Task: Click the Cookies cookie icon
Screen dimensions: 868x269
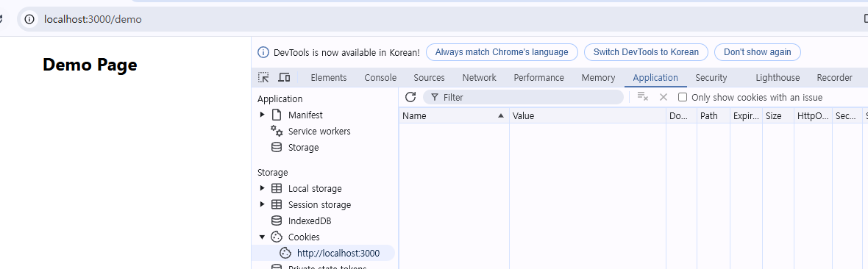Action: point(277,237)
